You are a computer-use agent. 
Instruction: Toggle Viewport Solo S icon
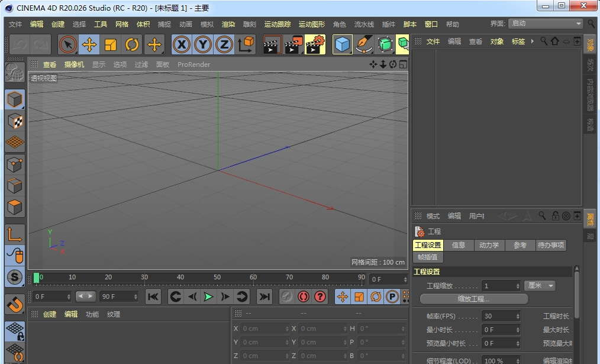tap(15, 277)
